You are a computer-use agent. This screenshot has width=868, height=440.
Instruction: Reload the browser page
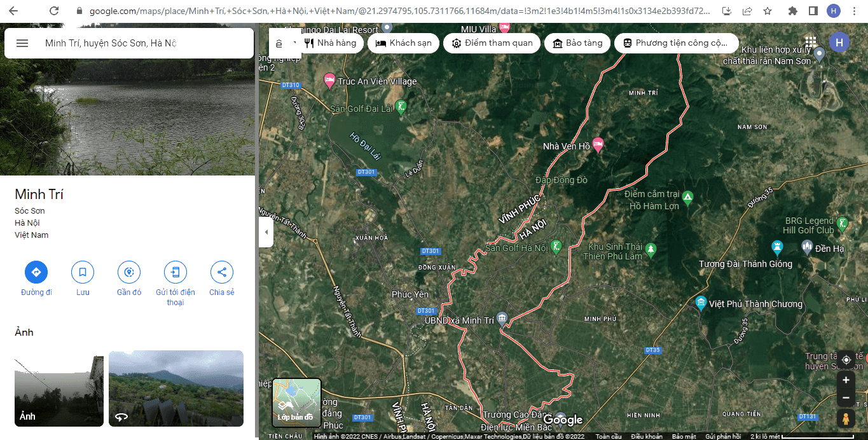tap(54, 11)
